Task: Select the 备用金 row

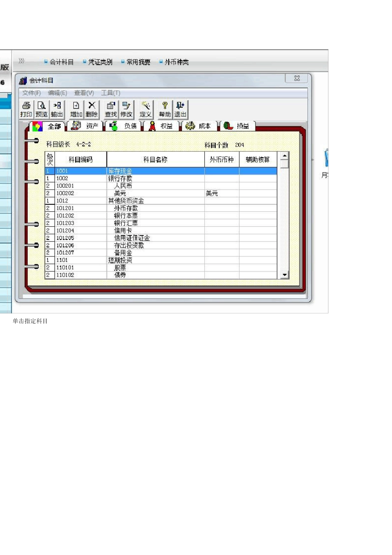Action: tap(161, 252)
